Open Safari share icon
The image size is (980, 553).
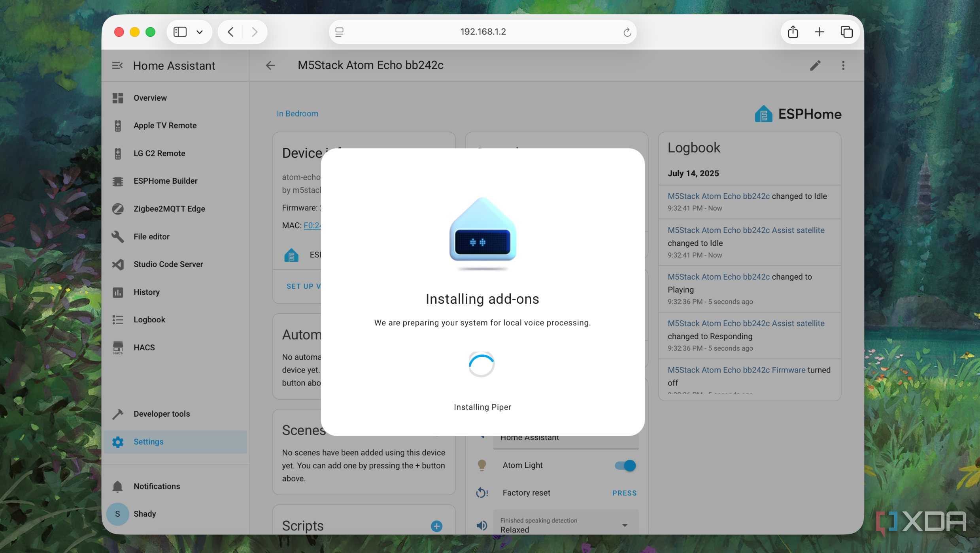[793, 32]
